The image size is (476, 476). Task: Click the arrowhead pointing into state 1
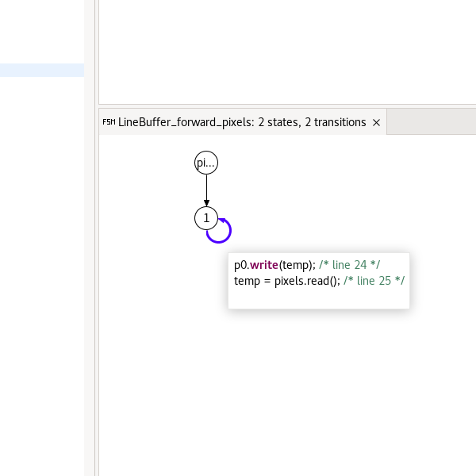pos(206,203)
